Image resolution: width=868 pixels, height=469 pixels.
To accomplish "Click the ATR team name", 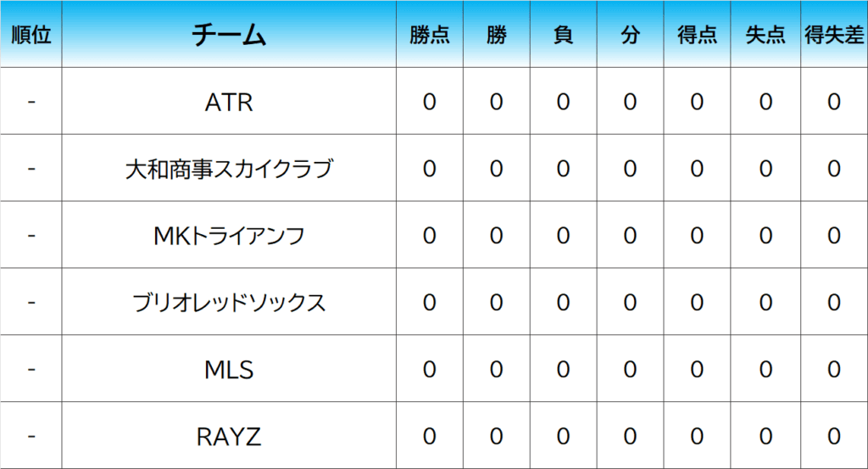I will coord(229,103).
